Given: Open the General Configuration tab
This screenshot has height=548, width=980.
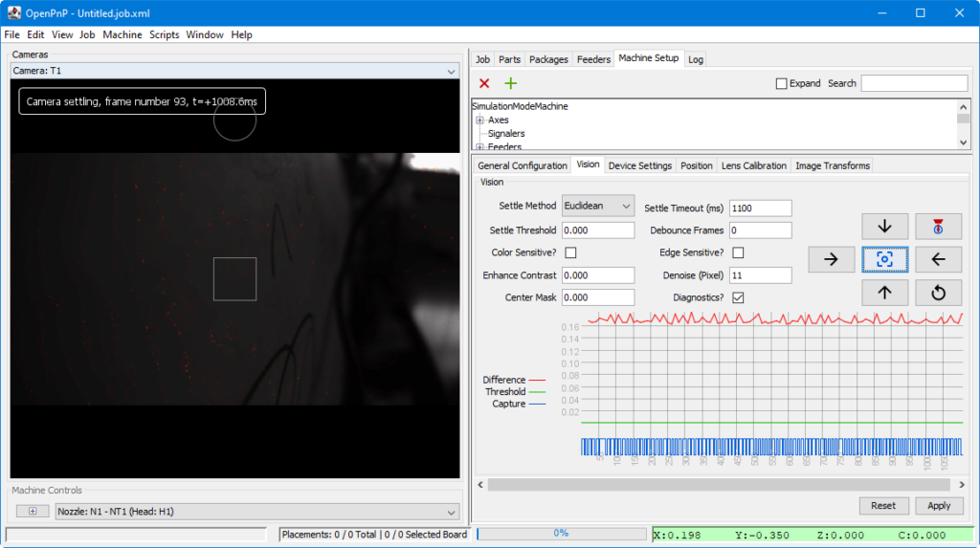Looking at the screenshot, I should (522, 165).
